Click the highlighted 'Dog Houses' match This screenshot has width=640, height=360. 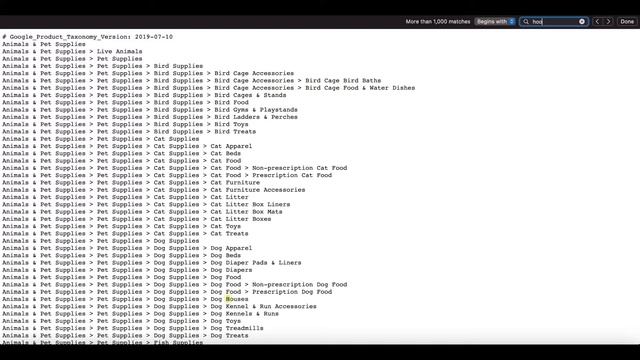click(229, 299)
